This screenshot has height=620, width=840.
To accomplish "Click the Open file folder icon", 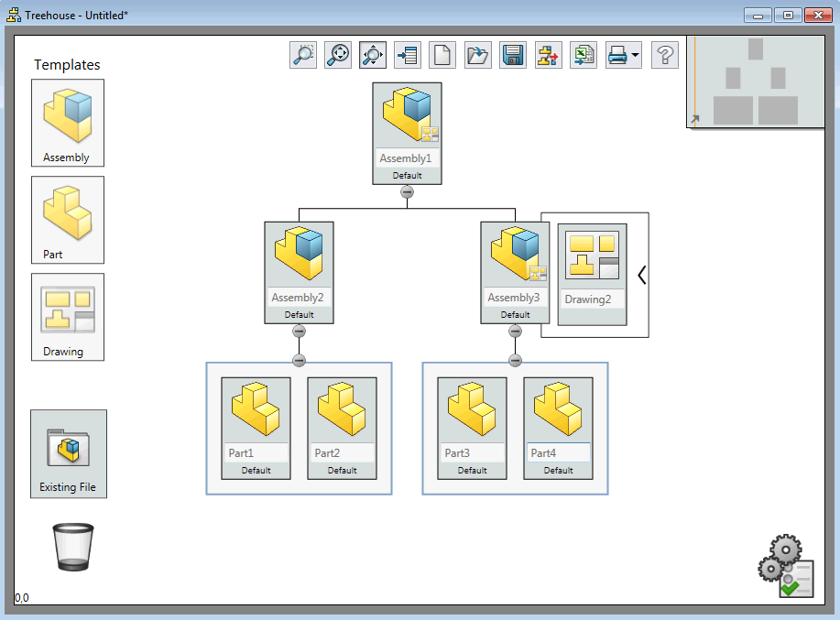I will (477, 55).
